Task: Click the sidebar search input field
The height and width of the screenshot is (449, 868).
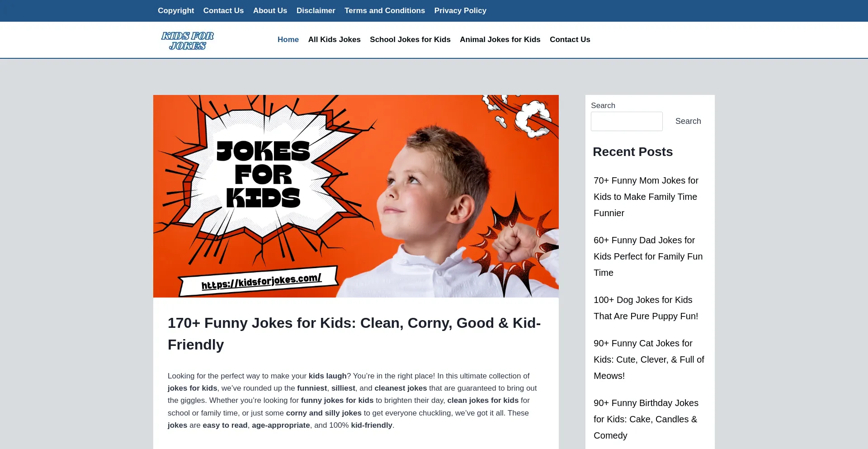Action: pyautogui.click(x=626, y=121)
